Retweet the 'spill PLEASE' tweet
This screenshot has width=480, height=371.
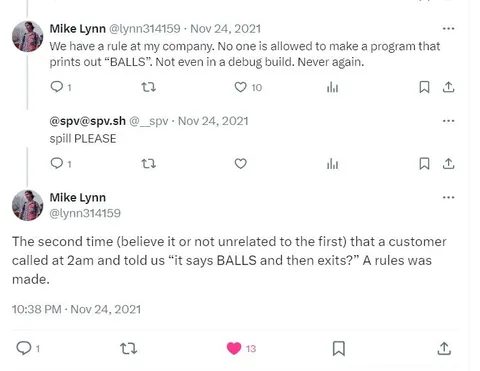(x=149, y=164)
